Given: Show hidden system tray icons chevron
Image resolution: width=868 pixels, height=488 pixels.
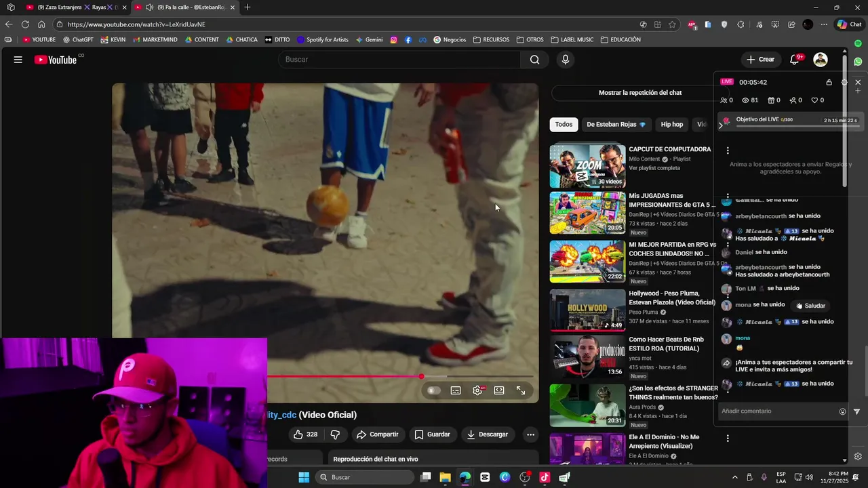Looking at the screenshot, I should click(734, 477).
